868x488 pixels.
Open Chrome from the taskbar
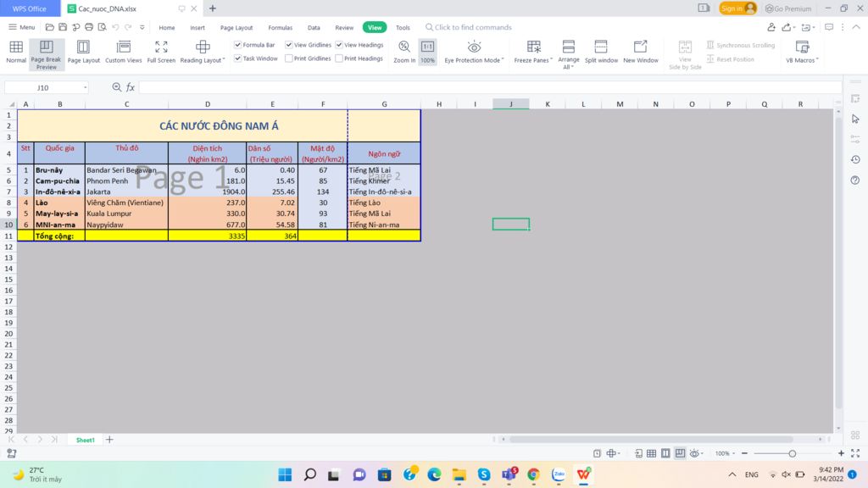click(534, 474)
